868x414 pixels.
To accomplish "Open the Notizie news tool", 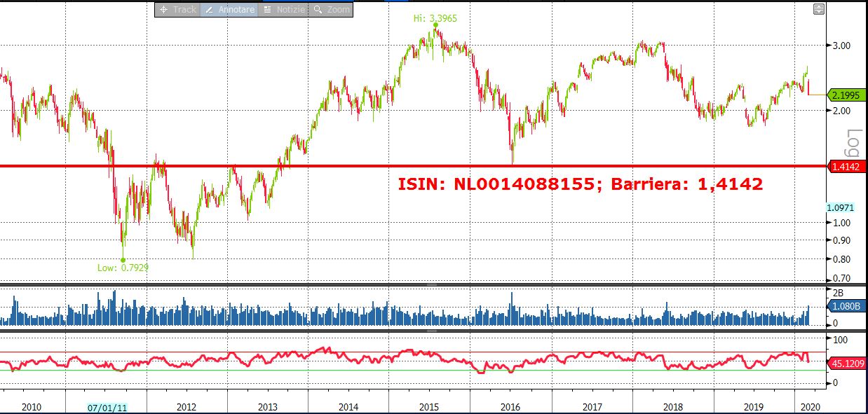I will pos(283,9).
